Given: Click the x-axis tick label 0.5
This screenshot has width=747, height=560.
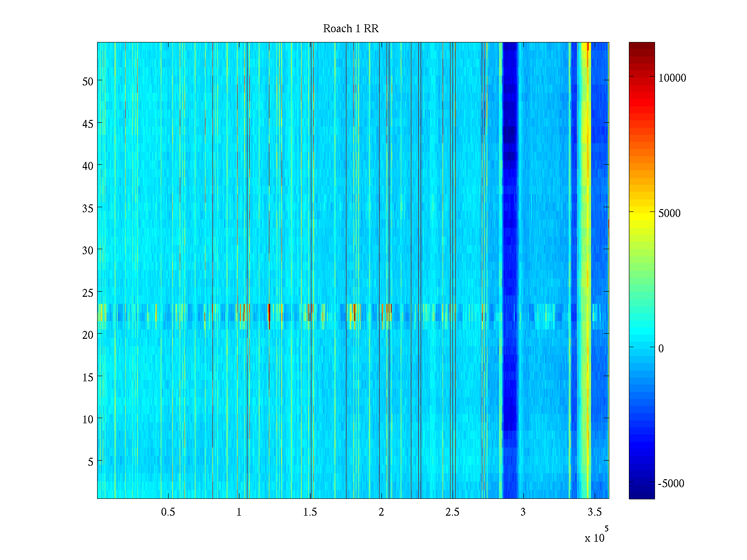Looking at the screenshot, I should [168, 512].
